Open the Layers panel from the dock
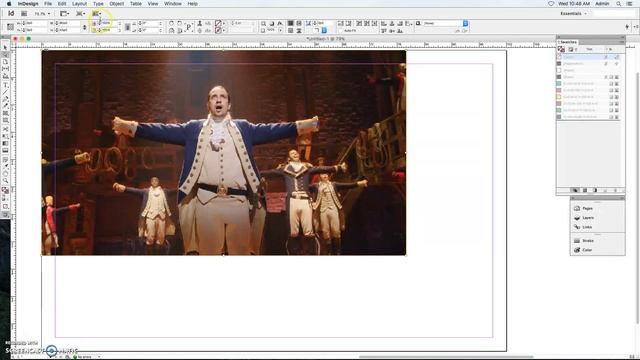Image resolution: width=640 pixels, height=360 pixels. point(587,218)
